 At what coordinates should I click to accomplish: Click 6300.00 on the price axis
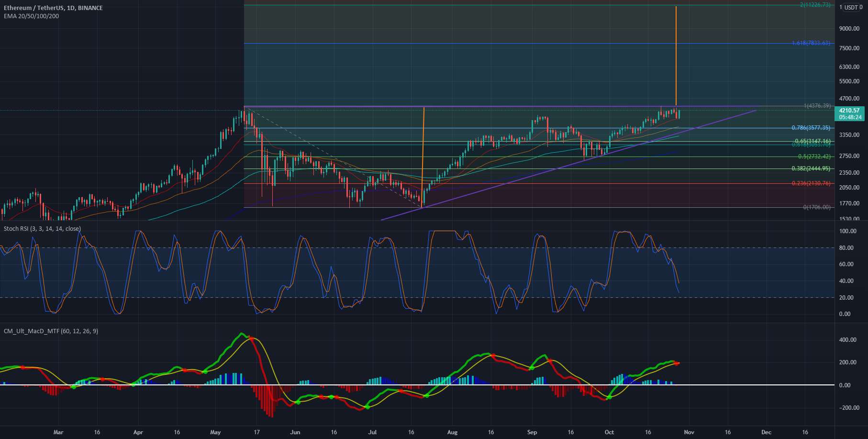(849, 67)
